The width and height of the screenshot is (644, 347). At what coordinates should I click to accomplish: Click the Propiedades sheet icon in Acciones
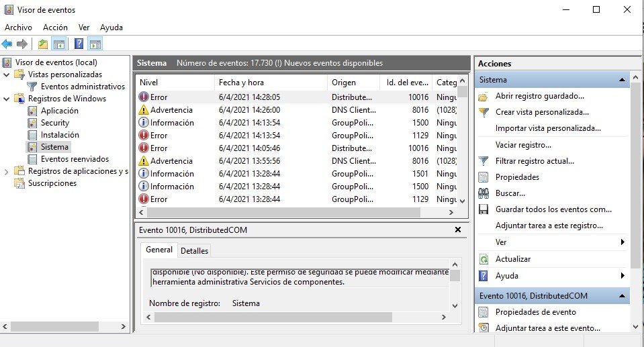[483, 177]
